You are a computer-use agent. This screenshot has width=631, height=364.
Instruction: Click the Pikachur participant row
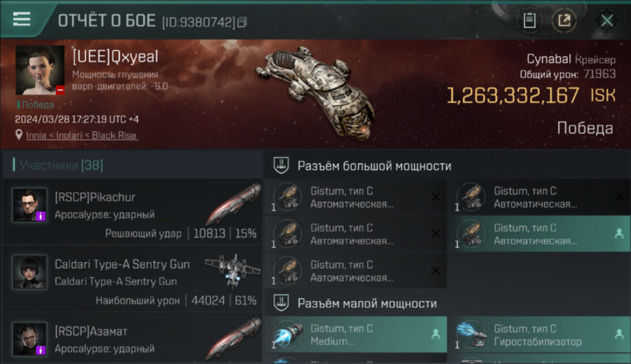point(132,211)
